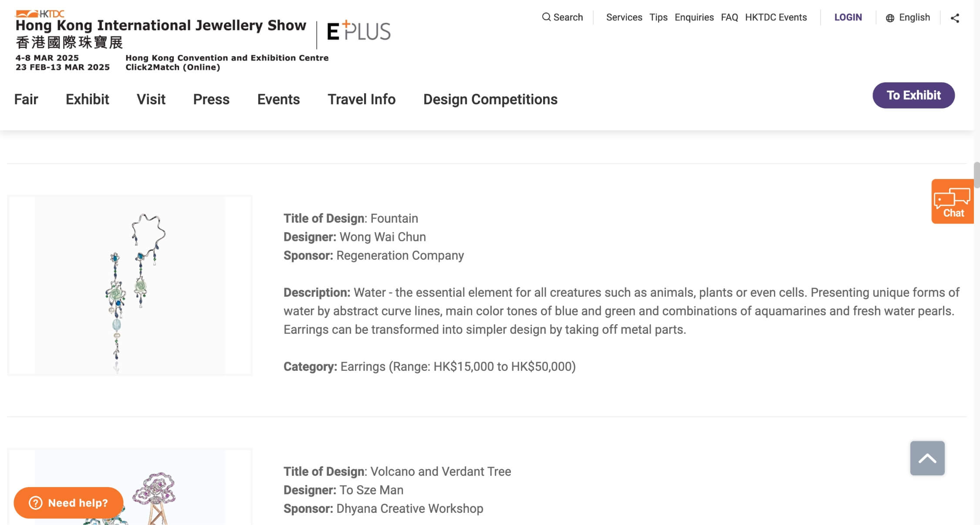Open the Fountain earrings thumbnail image
Image resolution: width=980 pixels, height=525 pixels.
(130, 285)
